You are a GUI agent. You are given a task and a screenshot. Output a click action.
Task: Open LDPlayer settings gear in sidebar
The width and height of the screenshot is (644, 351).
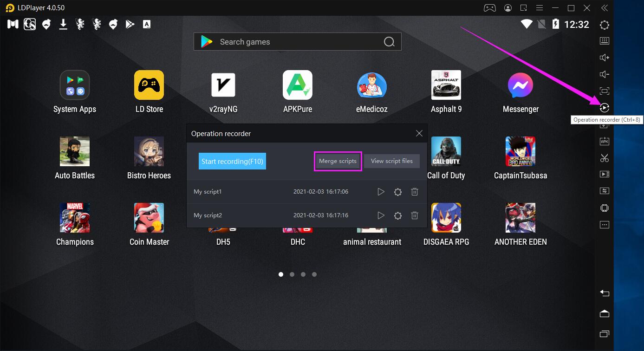pos(604,25)
